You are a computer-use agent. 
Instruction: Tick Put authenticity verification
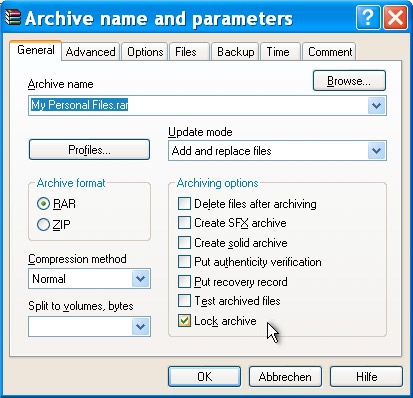[x=249, y=262]
